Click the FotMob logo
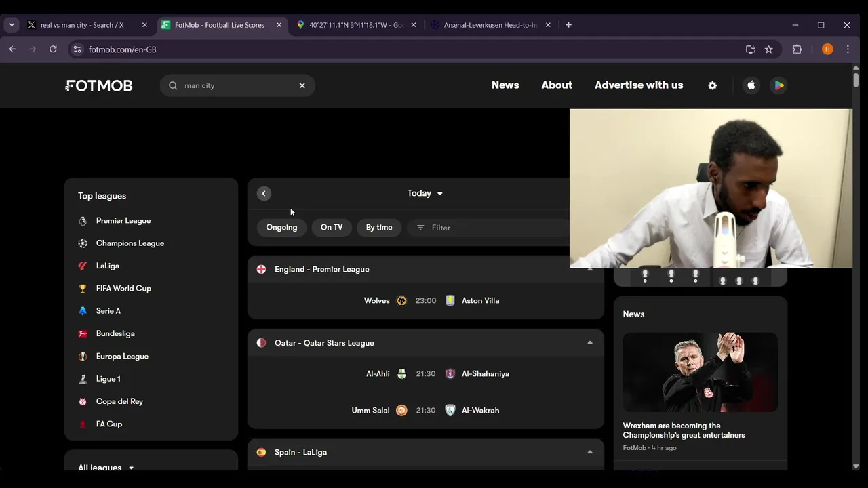This screenshot has height=488, width=868. coord(99,85)
